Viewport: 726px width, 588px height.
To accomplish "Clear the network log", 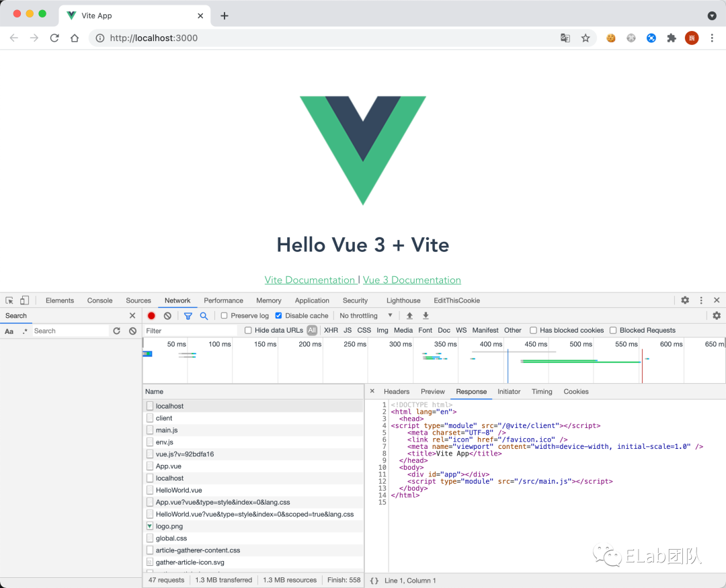I will 167,316.
